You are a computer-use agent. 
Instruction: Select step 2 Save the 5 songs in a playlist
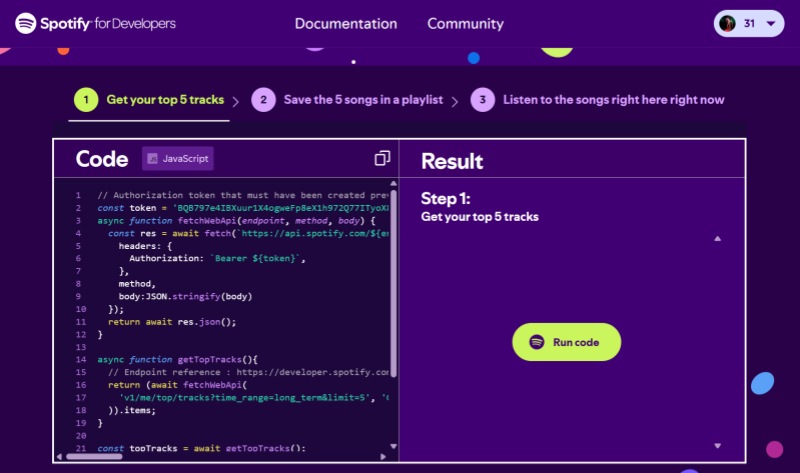pos(347,100)
